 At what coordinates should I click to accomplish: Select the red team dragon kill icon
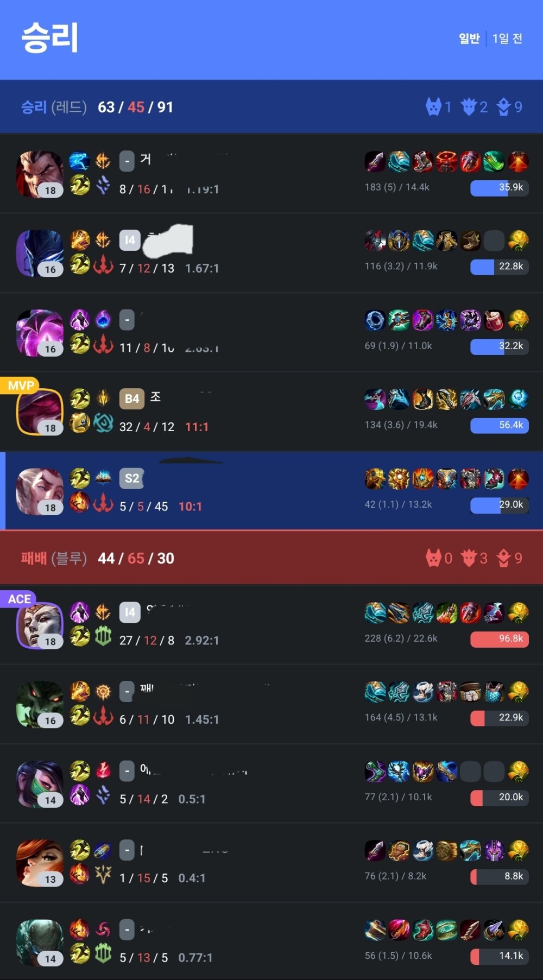[x=468, y=107]
